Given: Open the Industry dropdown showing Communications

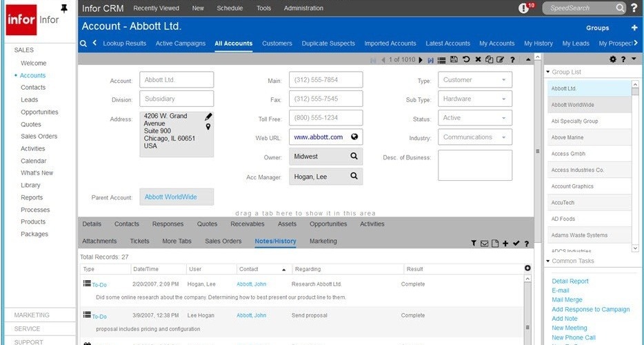Looking at the screenshot, I should point(475,137).
